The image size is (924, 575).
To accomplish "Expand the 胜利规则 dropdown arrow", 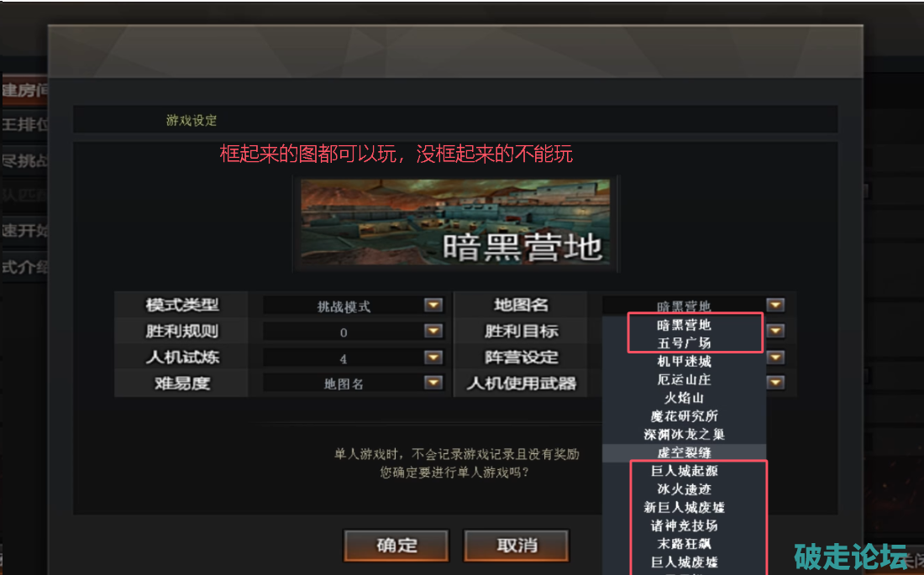I will click(433, 331).
